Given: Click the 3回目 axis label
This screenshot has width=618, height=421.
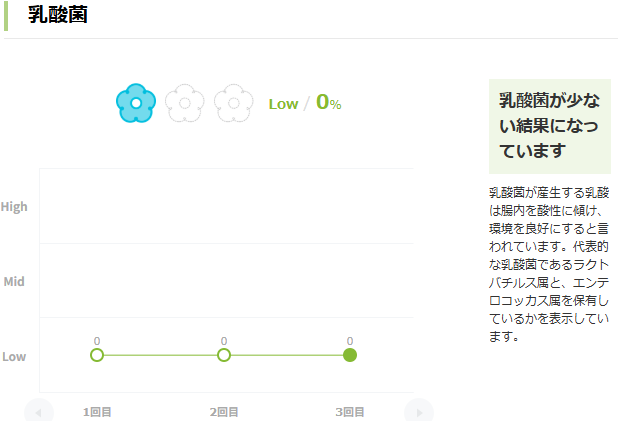Looking at the screenshot, I should [350, 411].
